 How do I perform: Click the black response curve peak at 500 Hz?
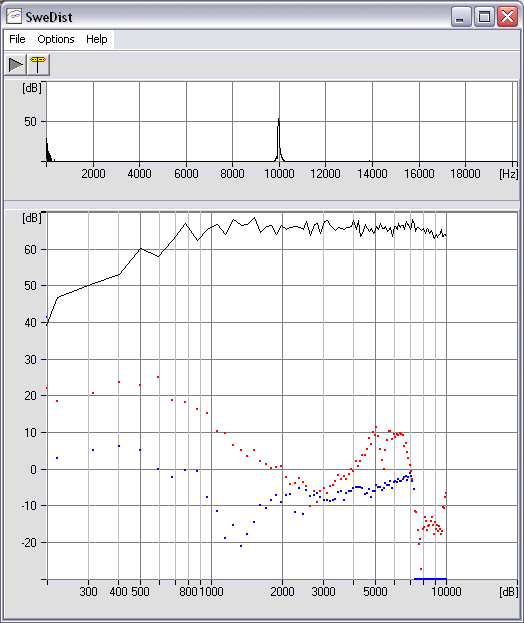140,248
